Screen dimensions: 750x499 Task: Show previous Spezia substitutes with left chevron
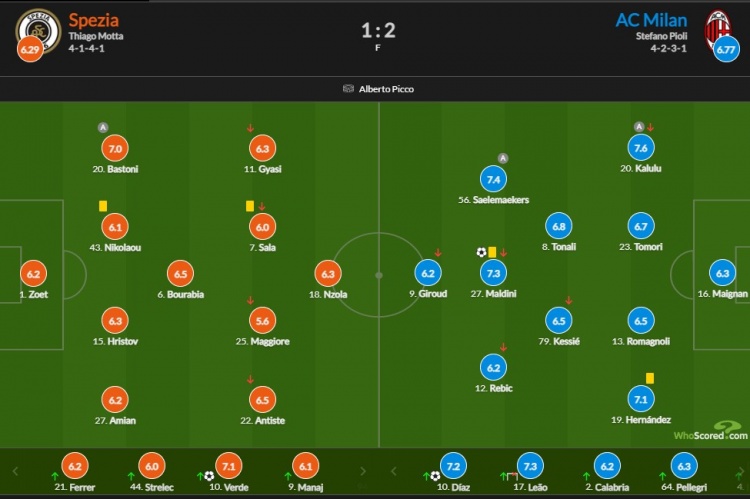15,471
